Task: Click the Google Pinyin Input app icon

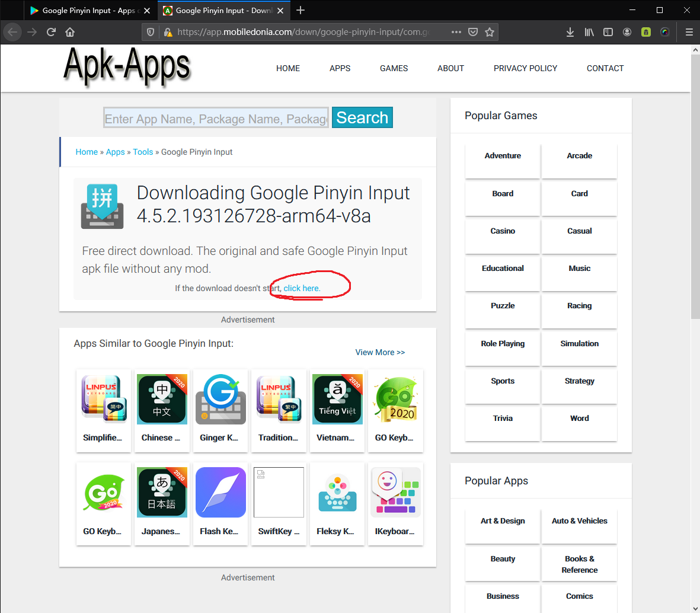Action: coord(102,206)
